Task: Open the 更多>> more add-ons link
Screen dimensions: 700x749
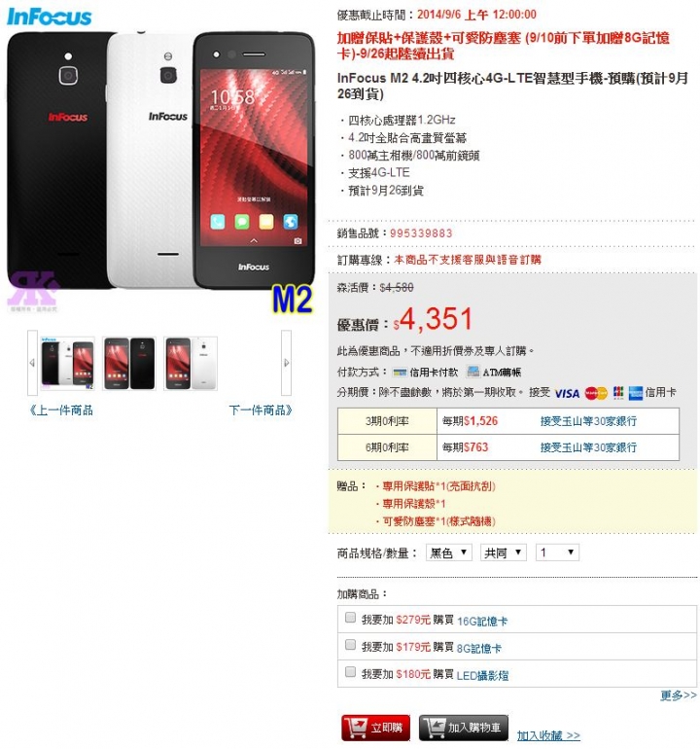Action: [678, 695]
